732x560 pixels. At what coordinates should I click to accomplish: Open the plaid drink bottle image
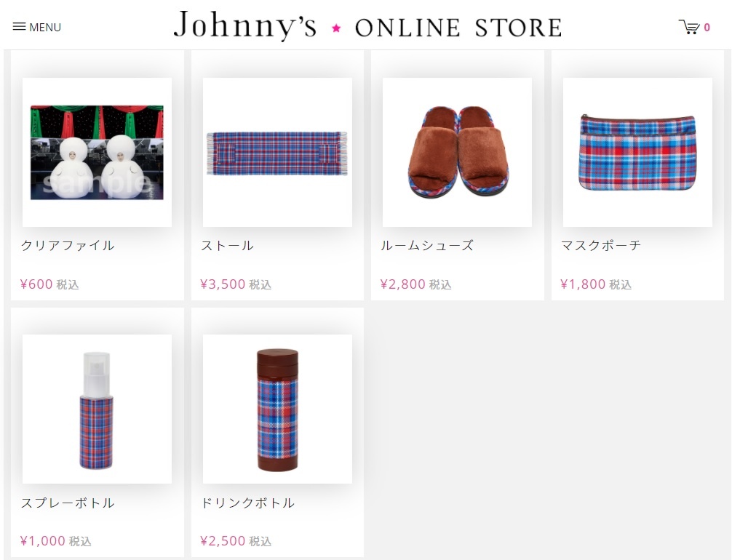click(x=277, y=409)
